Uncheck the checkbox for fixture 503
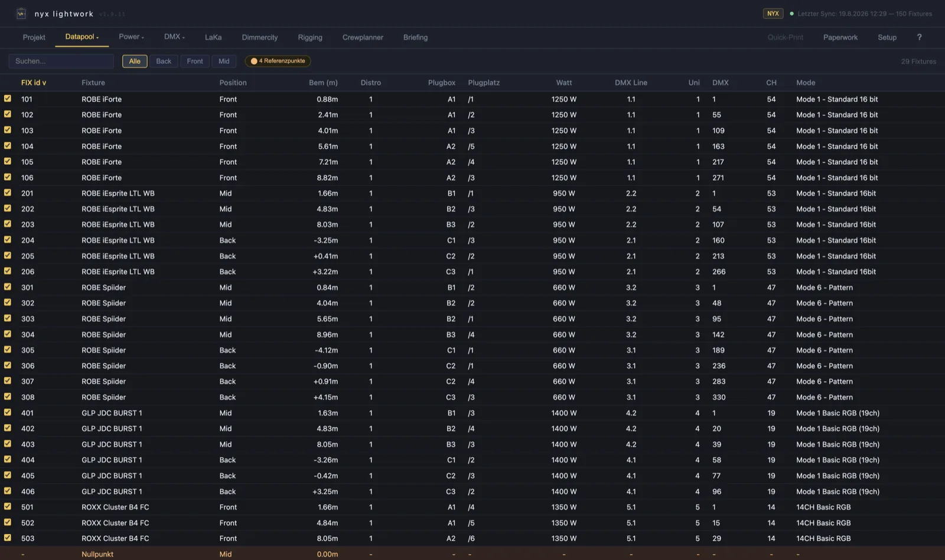 tap(8, 538)
